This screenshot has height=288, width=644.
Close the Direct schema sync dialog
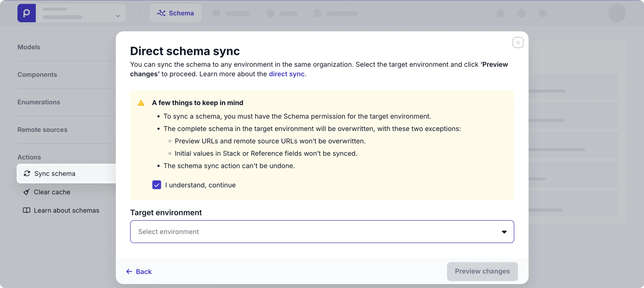point(518,42)
